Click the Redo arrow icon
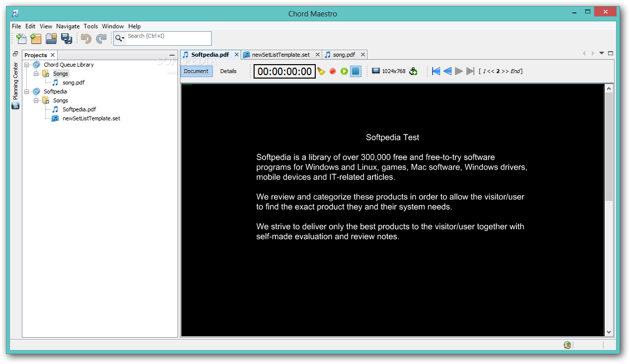 [x=101, y=39]
